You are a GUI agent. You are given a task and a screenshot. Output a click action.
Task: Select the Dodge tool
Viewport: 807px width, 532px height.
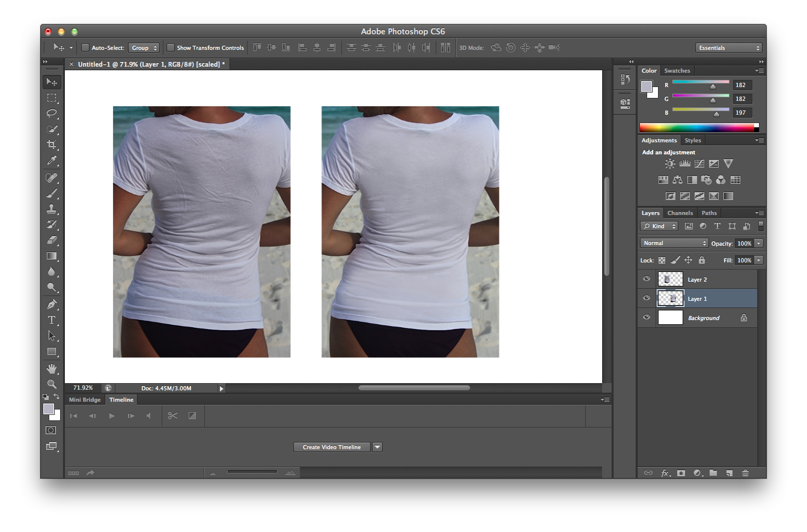pyautogui.click(x=52, y=287)
